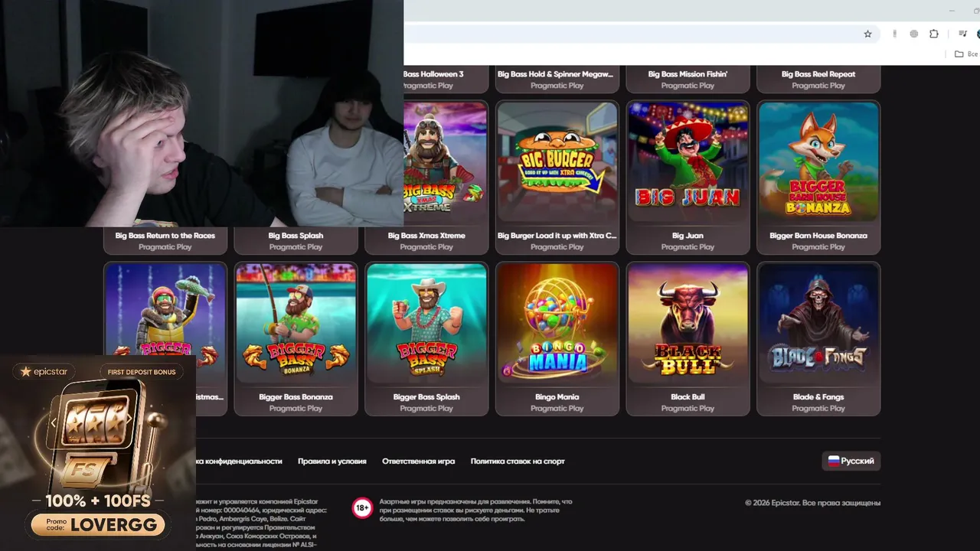Screen dimensions: 980x551
Task: Click the Big Bass Hold & Spinner Megaways title
Action: (x=556, y=74)
